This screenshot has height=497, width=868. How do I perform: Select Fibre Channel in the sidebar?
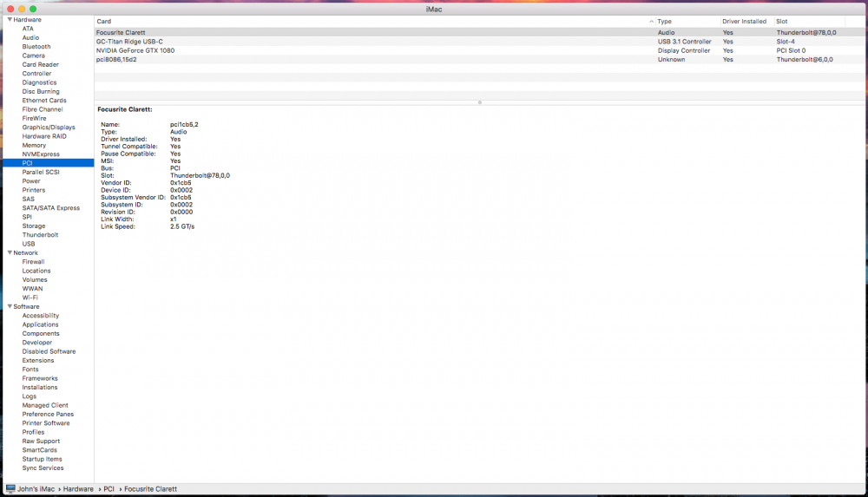click(x=42, y=109)
